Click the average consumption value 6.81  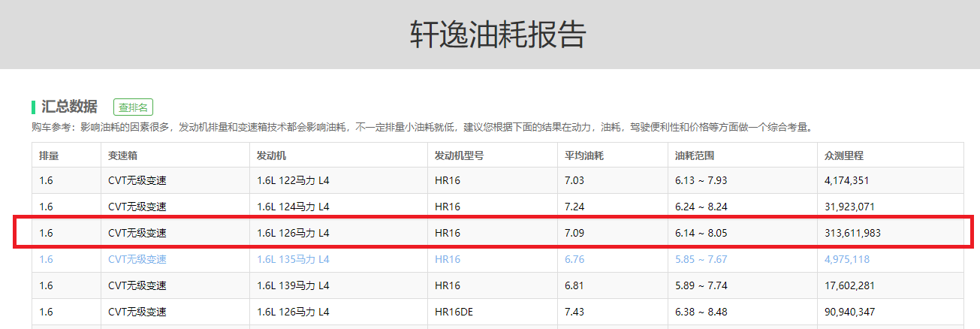pyautogui.click(x=574, y=285)
